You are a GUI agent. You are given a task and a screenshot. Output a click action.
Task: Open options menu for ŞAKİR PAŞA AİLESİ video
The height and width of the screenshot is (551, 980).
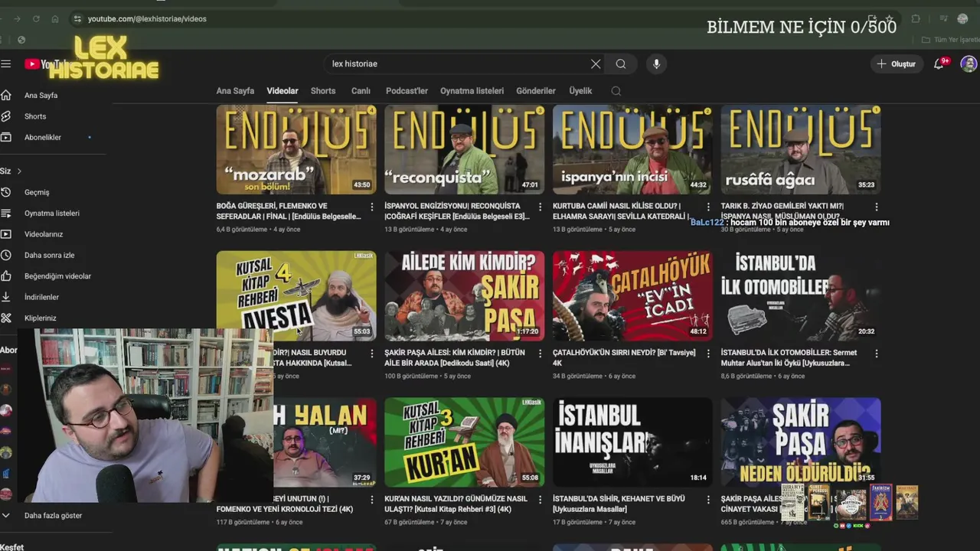click(x=540, y=354)
